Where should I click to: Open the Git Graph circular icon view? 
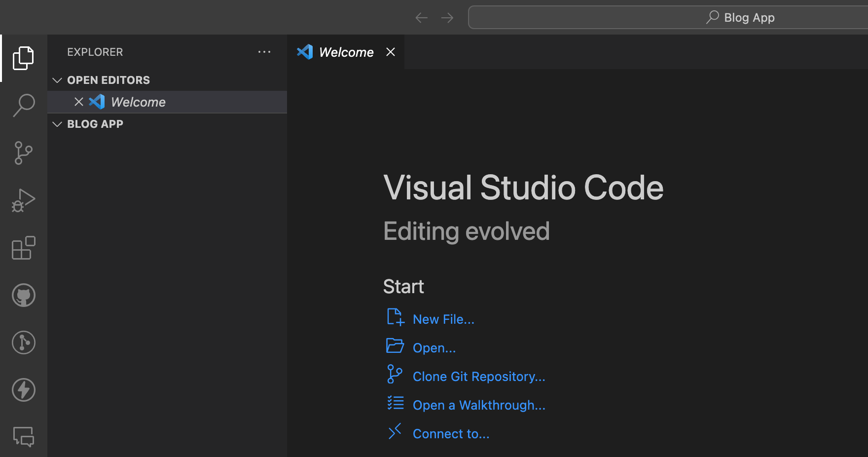pos(24,343)
